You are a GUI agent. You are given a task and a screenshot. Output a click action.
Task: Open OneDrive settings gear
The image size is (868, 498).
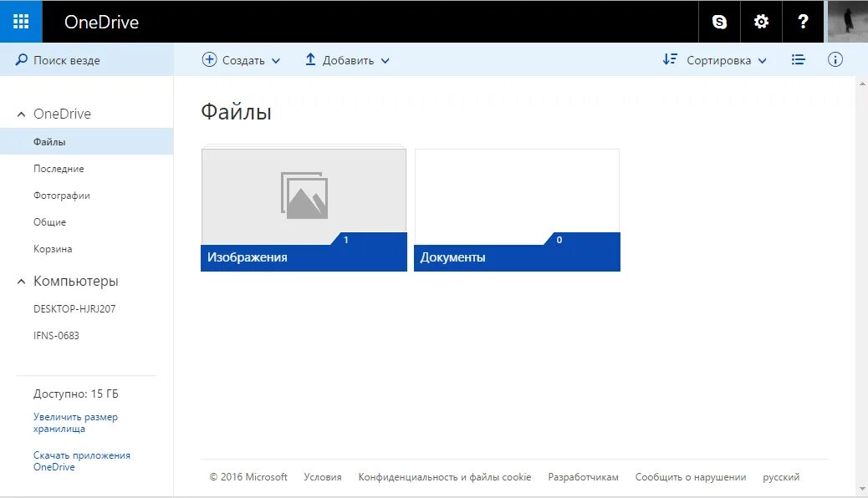761,21
